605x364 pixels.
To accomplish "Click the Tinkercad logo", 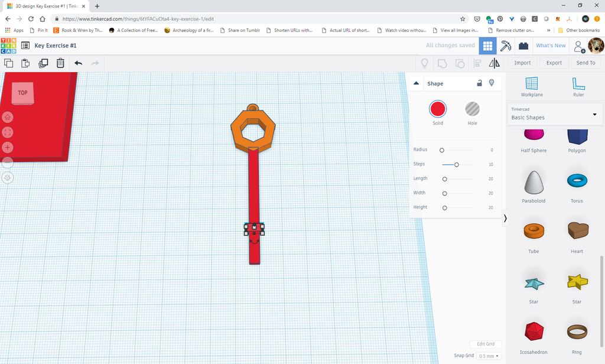I will pyautogui.click(x=8, y=45).
